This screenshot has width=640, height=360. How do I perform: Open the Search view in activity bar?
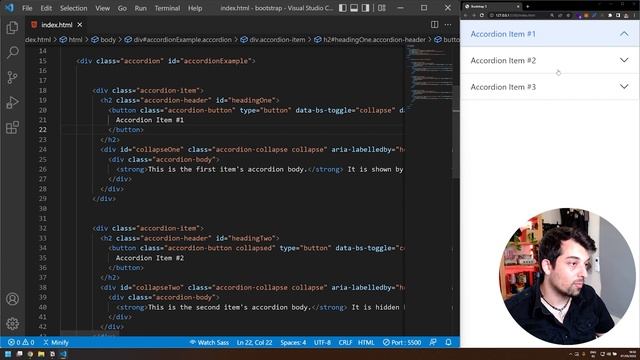tap(12, 52)
